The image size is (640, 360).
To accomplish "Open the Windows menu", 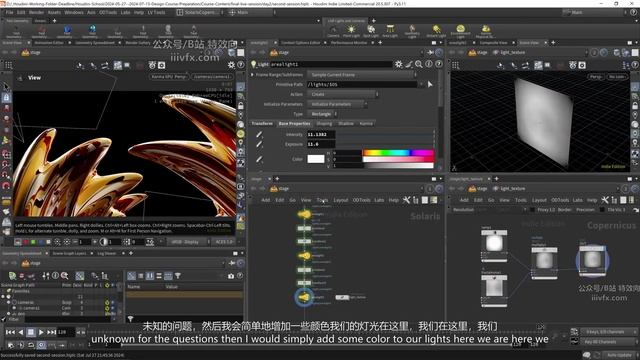I will (74, 13).
